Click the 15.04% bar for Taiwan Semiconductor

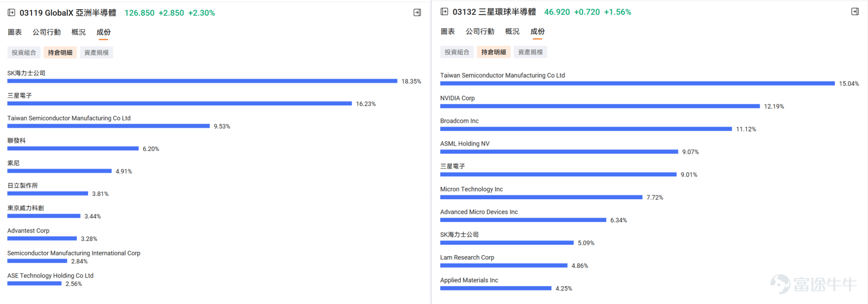click(x=637, y=84)
